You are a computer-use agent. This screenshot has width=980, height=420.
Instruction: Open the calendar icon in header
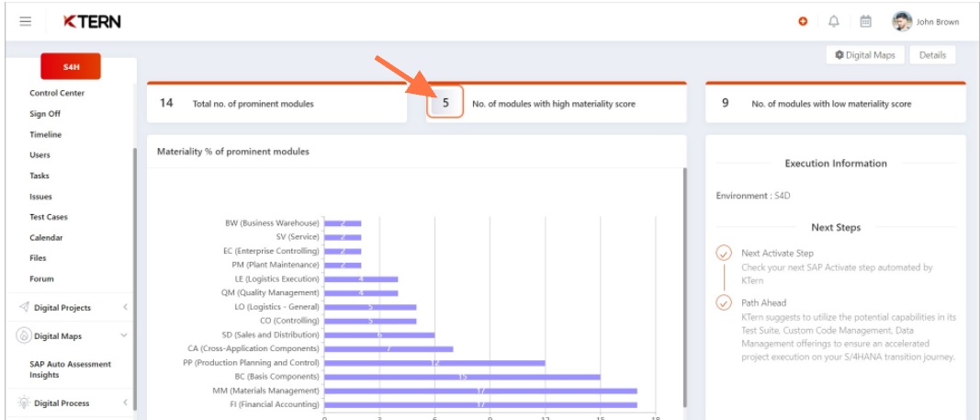(x=865, y=21)
